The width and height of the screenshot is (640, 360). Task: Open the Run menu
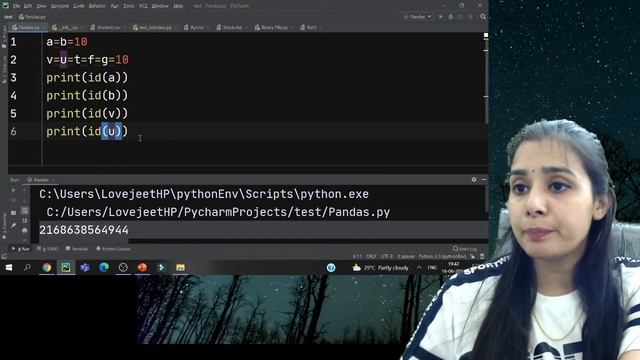click(x=114, y=6)
